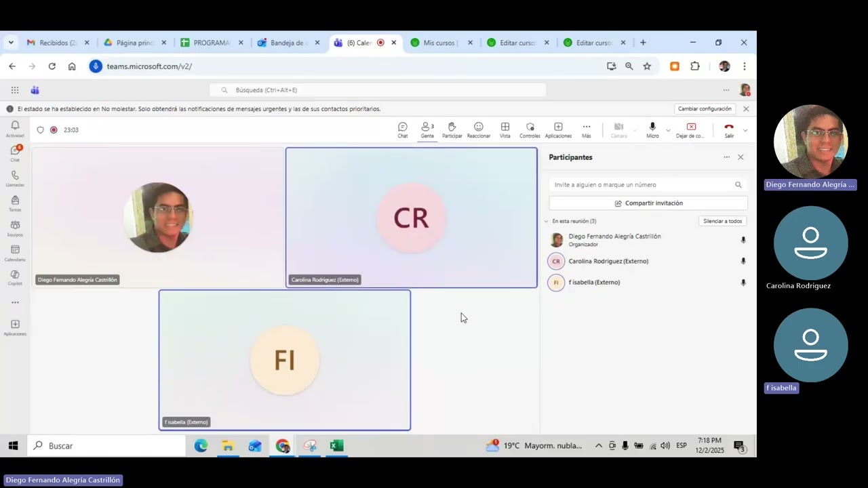Viewport: 868px width, 488px height.
Task: Open Copilot in Teams sidebar
Action: point(15,278)
